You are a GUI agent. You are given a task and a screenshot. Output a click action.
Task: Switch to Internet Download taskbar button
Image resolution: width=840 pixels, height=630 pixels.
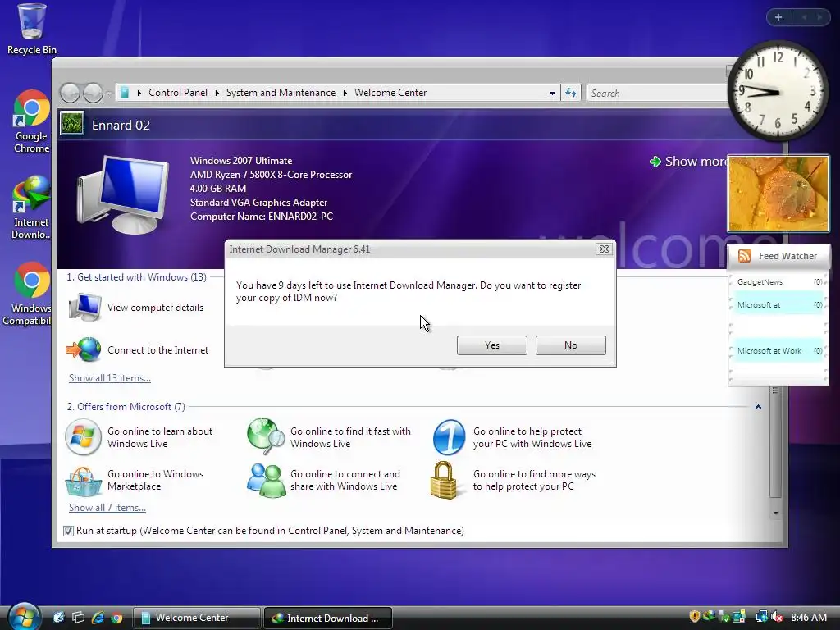pyautogui.click(x=328, y=618)
